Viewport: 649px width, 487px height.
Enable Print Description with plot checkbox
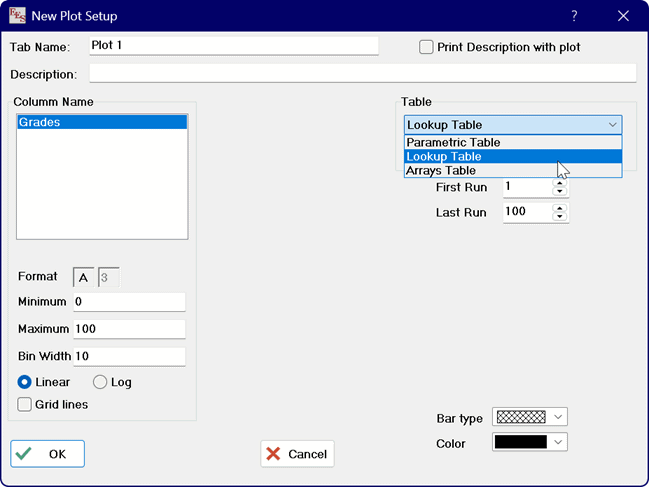427,47
